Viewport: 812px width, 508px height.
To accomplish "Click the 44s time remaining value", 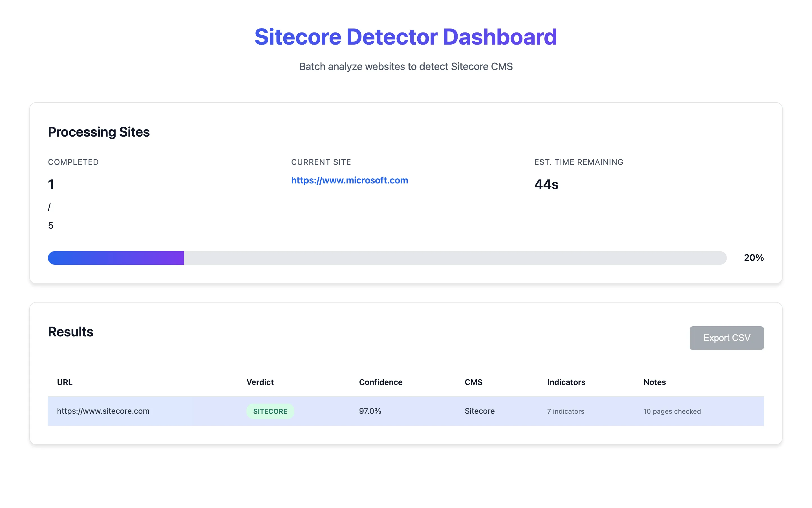I will point(546,185).
